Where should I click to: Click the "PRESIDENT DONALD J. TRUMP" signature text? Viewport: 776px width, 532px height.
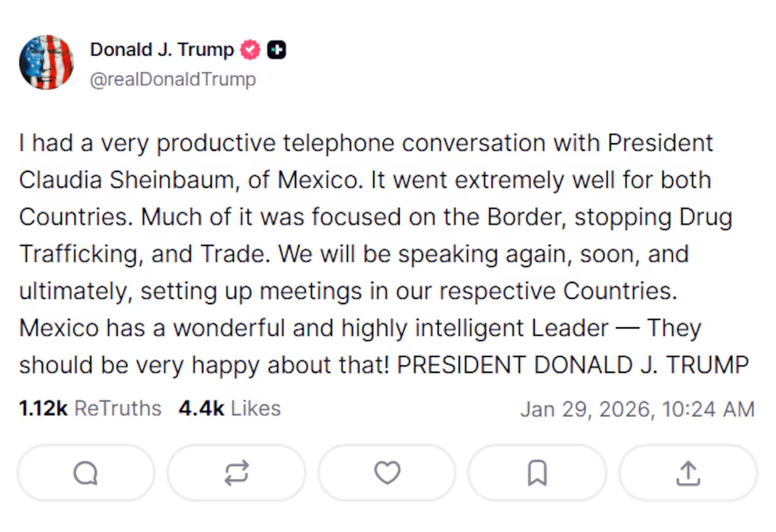click(573, 365)
